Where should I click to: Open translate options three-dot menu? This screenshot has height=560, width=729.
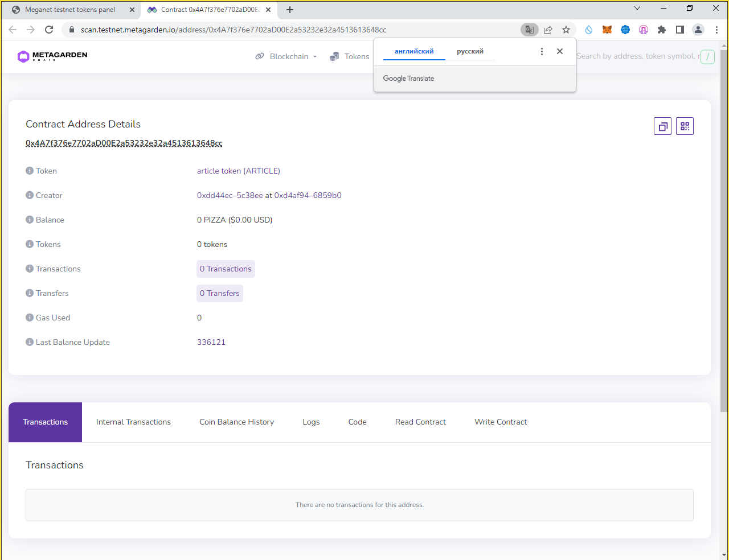pyautogui.click(x=542, y=51)
